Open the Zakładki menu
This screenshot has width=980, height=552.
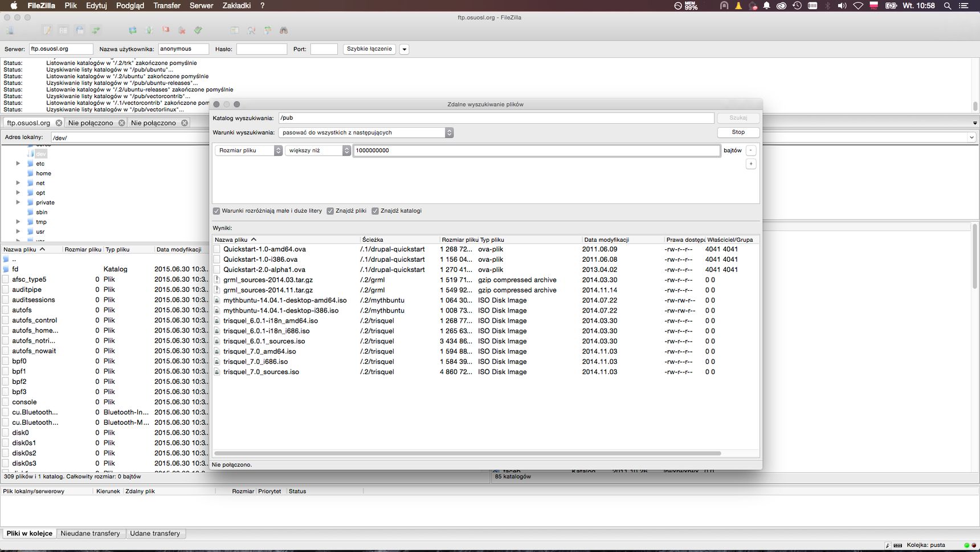click(x=236, y=6)
